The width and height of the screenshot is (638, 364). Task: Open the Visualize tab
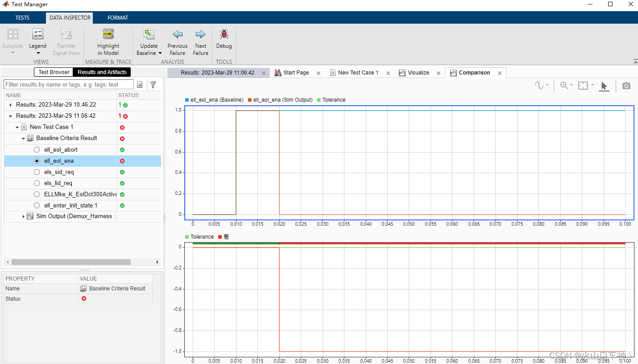(x=418, y=73)
